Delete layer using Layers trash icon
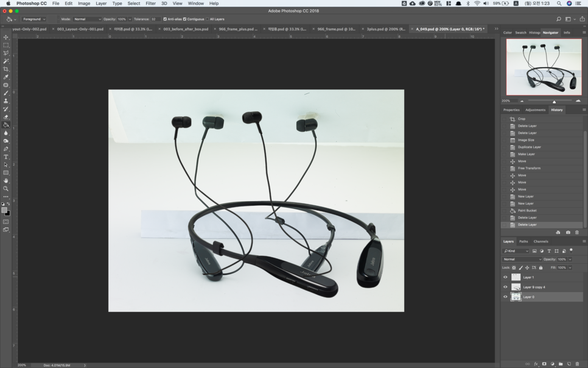This screenshot has width=588, height=368. (x=577, y=364)
